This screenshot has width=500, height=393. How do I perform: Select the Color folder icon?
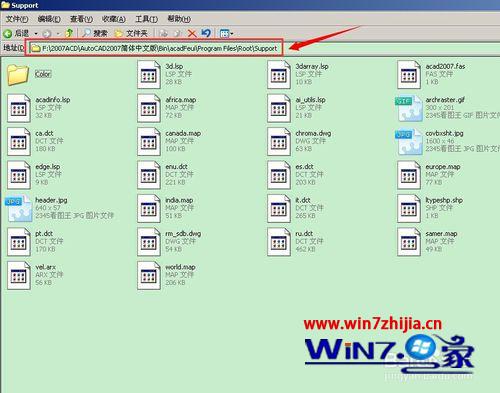pyautogui.click(x=18, y=75)
